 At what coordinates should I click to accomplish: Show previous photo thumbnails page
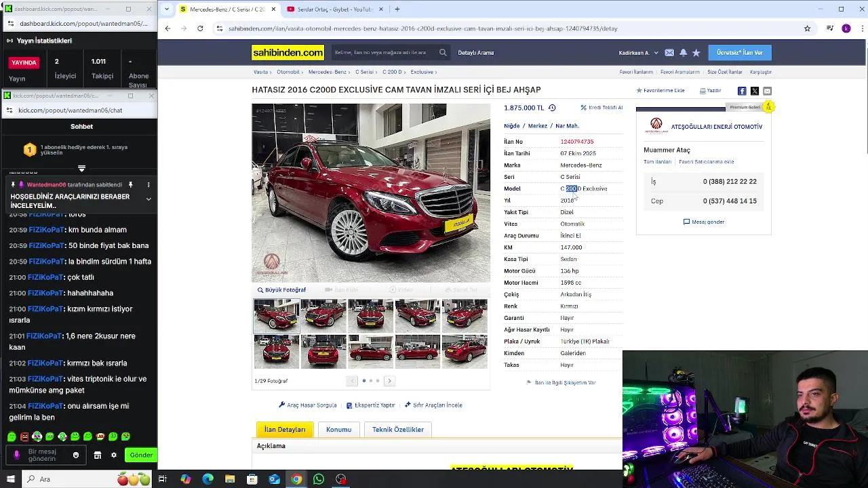[x=352, y=381]
